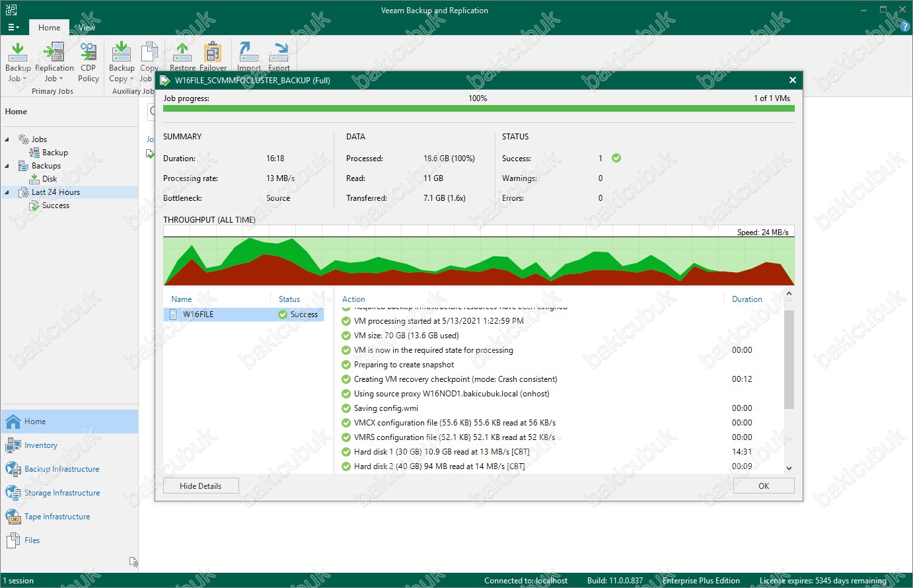The width and height of the screenshot is (913, 588).
Task: Open the Files navigation view
Action: (69, 540)
